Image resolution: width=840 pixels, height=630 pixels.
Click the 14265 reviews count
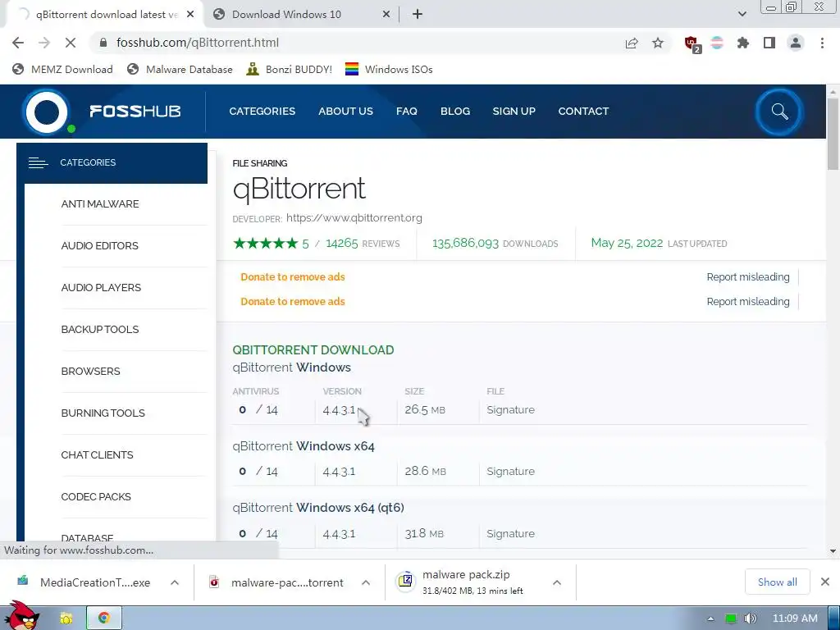point(342,243)
